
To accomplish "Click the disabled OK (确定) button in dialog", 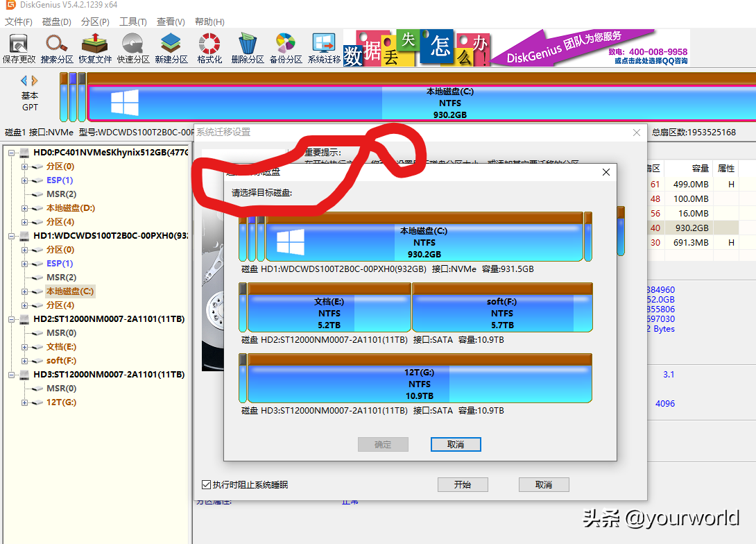I will coord(383,445).
